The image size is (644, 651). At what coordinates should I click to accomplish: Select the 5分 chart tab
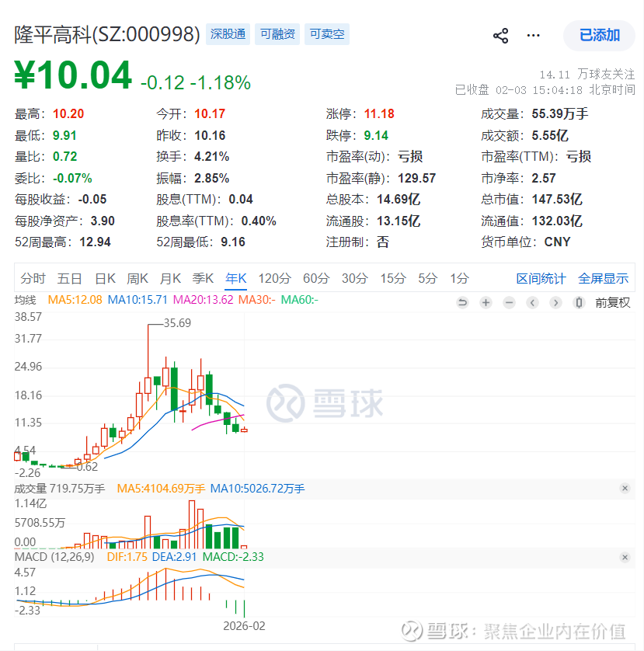point(428,278)
